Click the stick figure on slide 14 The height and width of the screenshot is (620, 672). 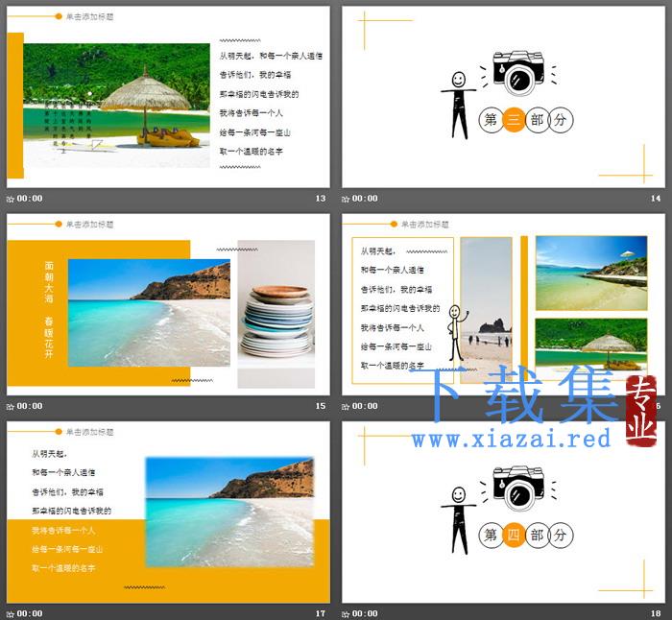tap(458, 106)
